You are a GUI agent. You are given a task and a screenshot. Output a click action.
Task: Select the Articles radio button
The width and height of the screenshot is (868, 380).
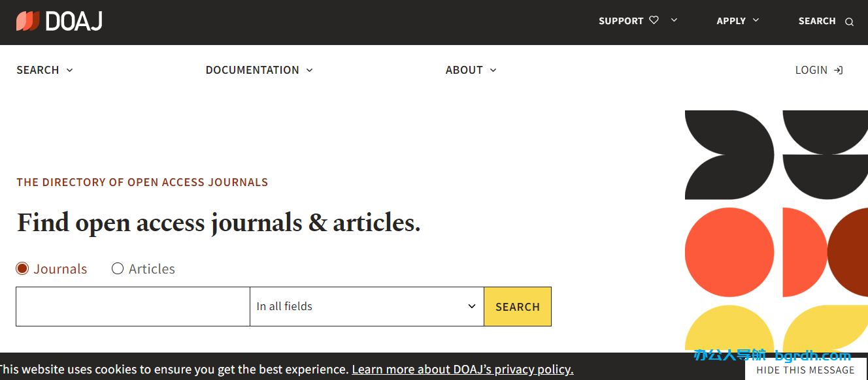tap(118, 268)
